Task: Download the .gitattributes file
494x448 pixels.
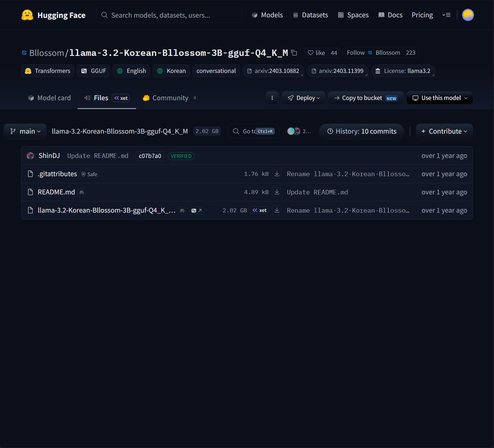Action: (277, 174)
